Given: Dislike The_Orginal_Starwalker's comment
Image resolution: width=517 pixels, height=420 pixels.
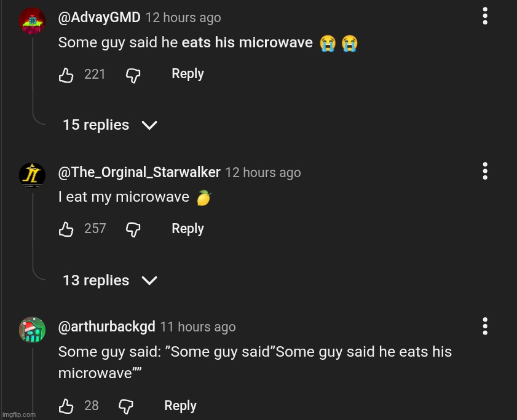Looking at the screenshot, I should (x=133, y=231).
